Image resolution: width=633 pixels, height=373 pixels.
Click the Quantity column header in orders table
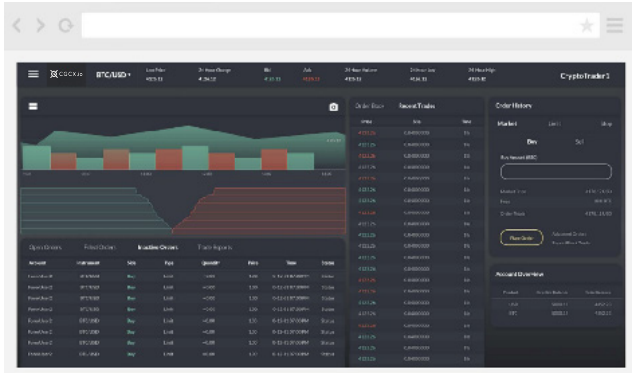[x=210, y=263]
